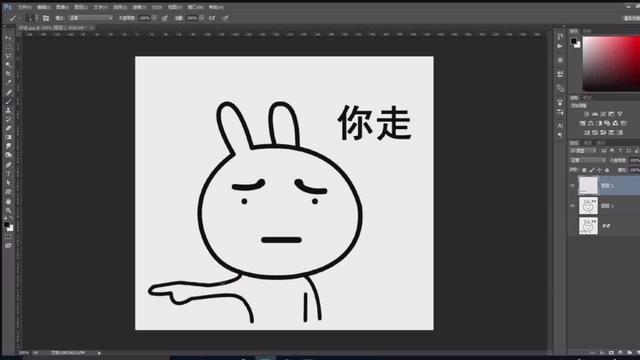Select the Pen tool
640x360 pixels.
pos(8,165)
